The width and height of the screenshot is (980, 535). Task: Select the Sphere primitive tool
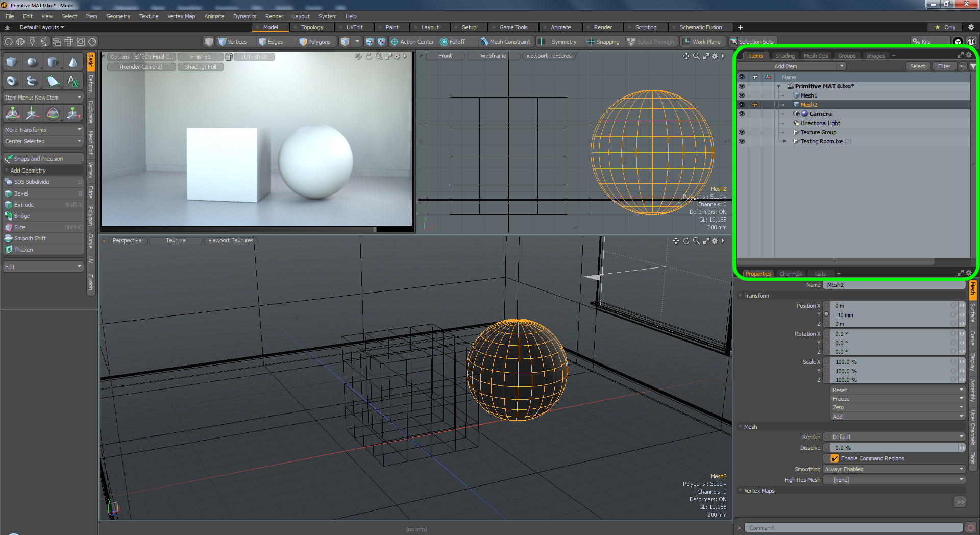[x=32, y=62]
